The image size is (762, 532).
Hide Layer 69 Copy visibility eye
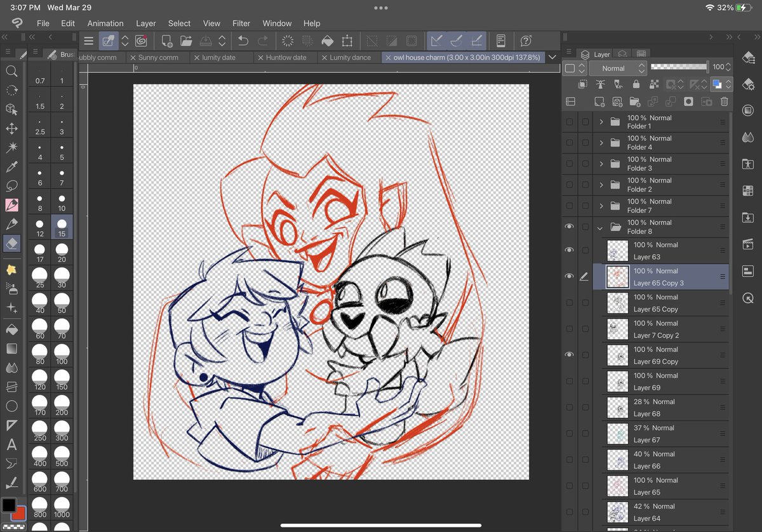click(569, 354)
